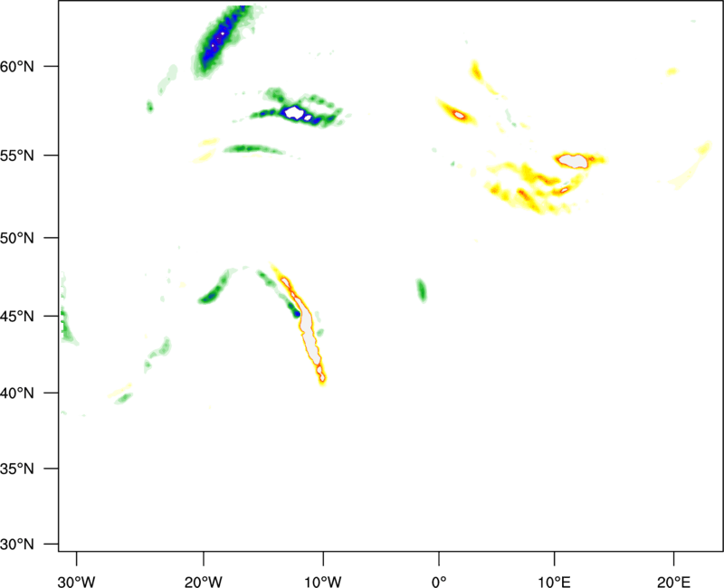Click the 20°E longitude label
Viewport: 724px width, 588px height.
673,579
